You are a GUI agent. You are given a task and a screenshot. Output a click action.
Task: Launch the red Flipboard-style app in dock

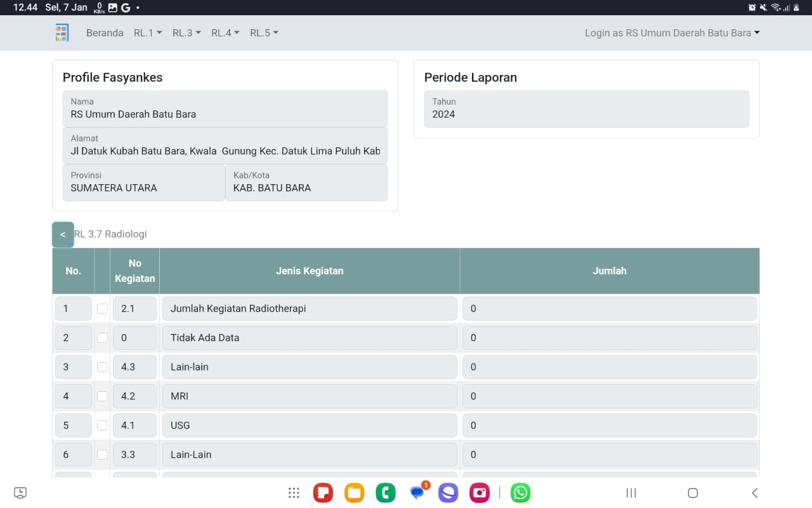tap(323, 493)
